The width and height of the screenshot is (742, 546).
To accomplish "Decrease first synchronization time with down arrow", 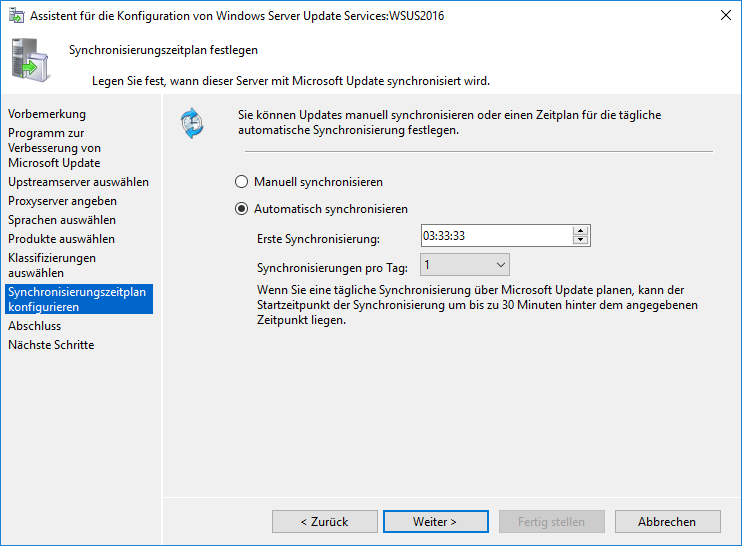I will [x=580, y=240].
